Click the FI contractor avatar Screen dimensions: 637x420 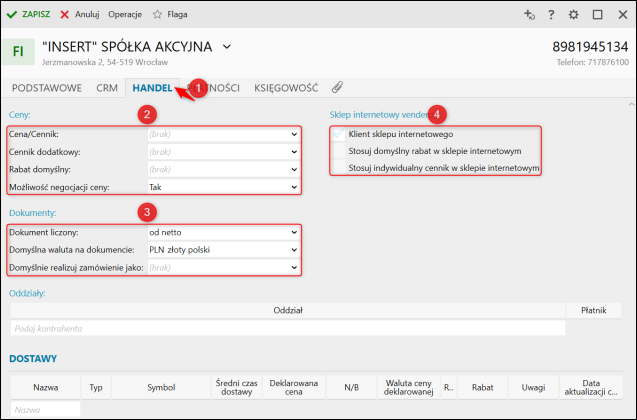click(18, 52)
